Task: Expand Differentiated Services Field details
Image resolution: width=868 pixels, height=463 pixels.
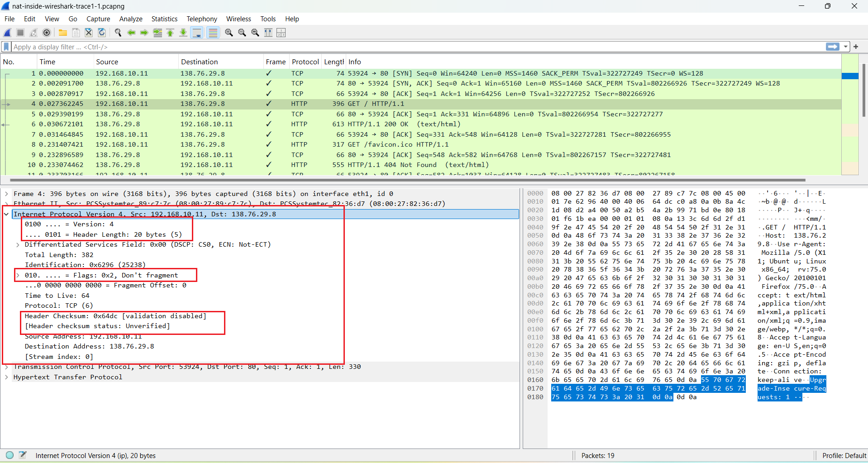Action: coord(18,245)
